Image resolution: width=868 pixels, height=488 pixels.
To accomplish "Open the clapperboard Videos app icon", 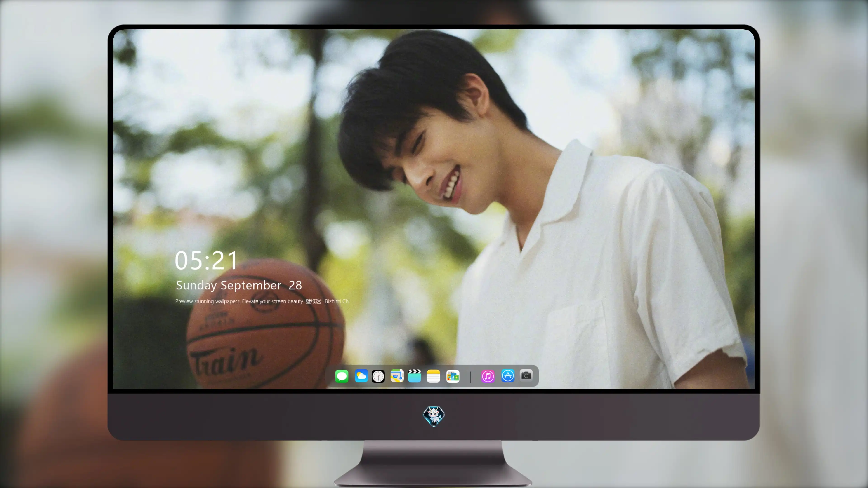I will coord(415,376).
